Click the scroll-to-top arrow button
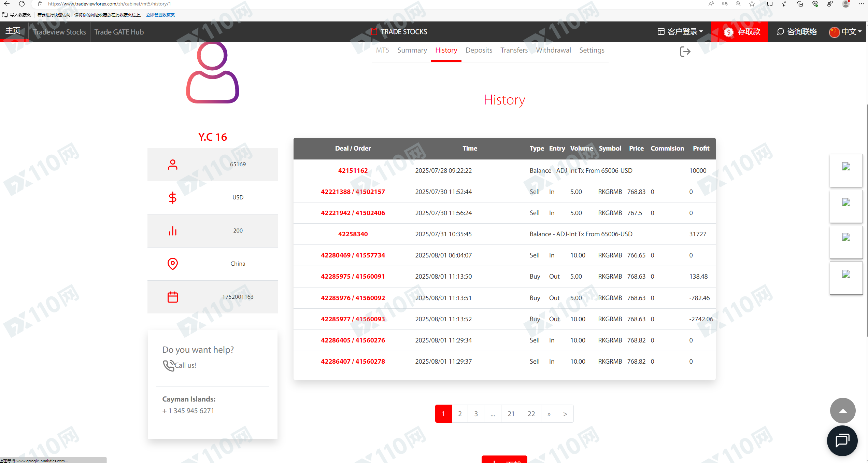The height and width of the screenshot is (463, 868). tap(843, 410)
